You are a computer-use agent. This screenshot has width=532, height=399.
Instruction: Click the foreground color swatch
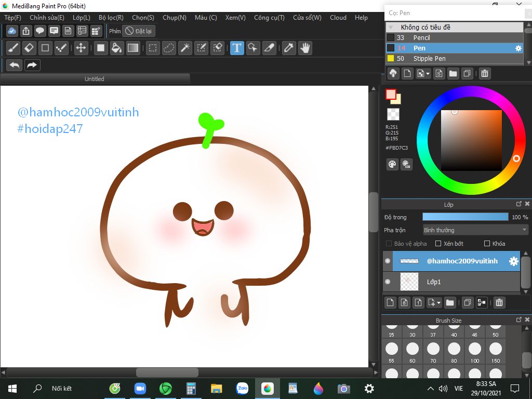pyautogui.click(x=391, y=94)
